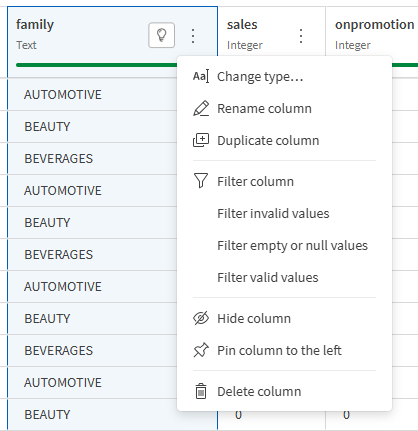The width and height of the screenshot is (418, 431).
Task: Click the Change type icon
Action: point(201,77)
